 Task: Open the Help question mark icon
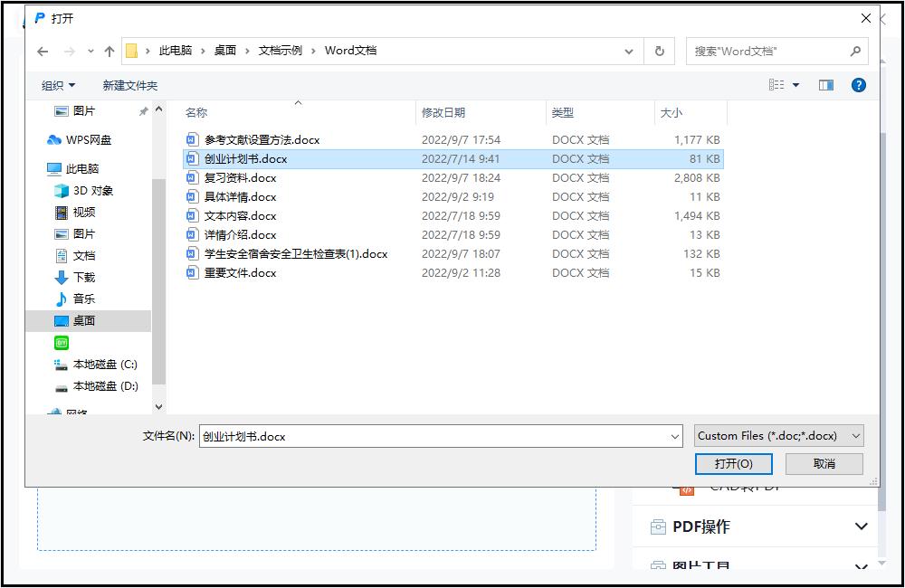click(858, 85)
